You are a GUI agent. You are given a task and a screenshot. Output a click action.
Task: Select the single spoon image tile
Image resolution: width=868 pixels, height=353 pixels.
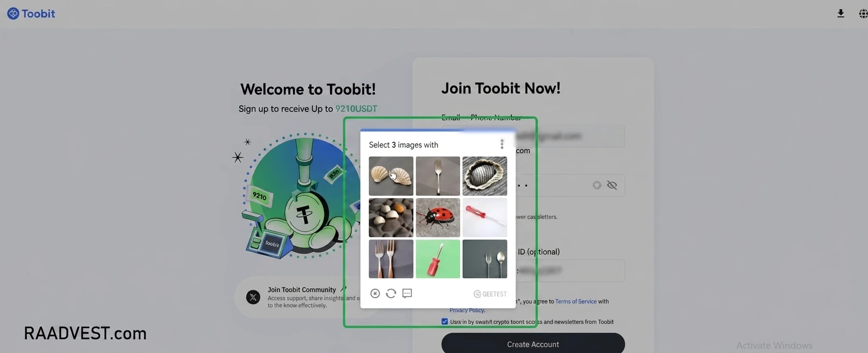click(x=438, y=176)
